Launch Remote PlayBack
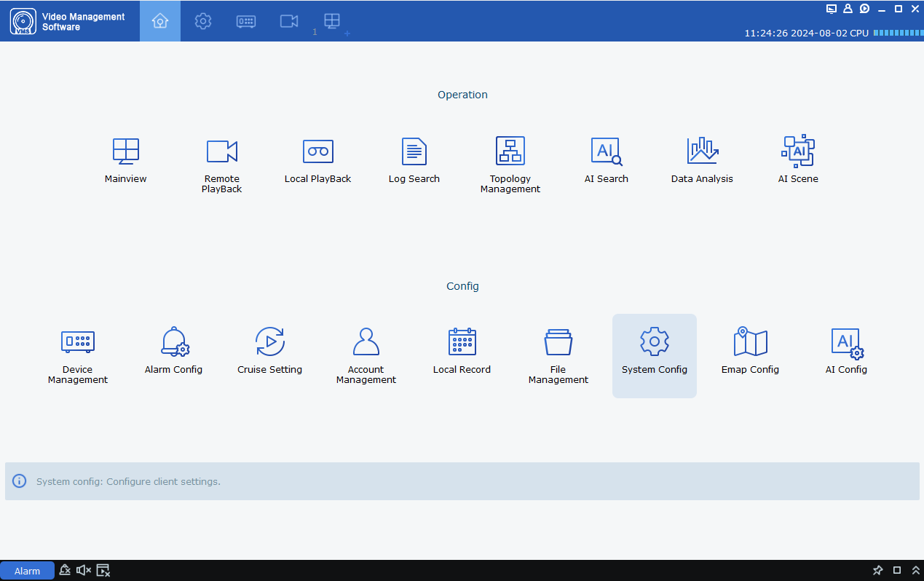 pyautogui.click(x=221, y=159)
